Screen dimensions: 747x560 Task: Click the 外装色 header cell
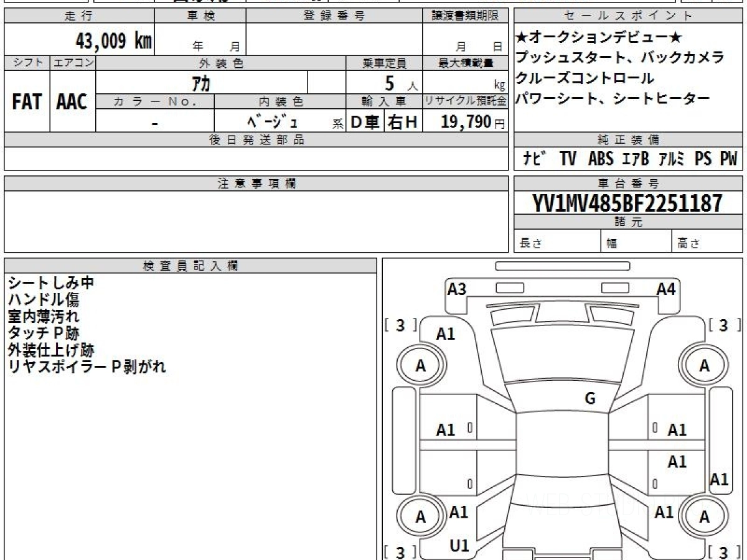pos(221,63)
